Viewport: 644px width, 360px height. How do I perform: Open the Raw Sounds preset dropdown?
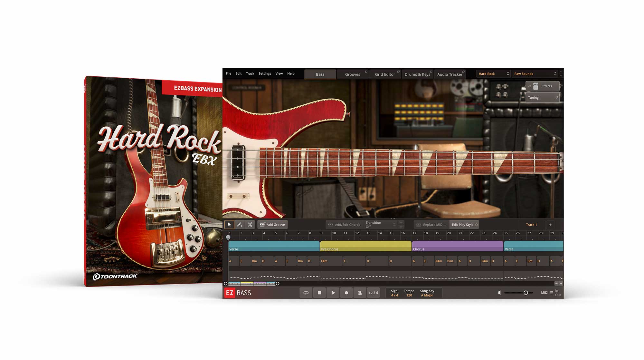[x=535, y=74]
